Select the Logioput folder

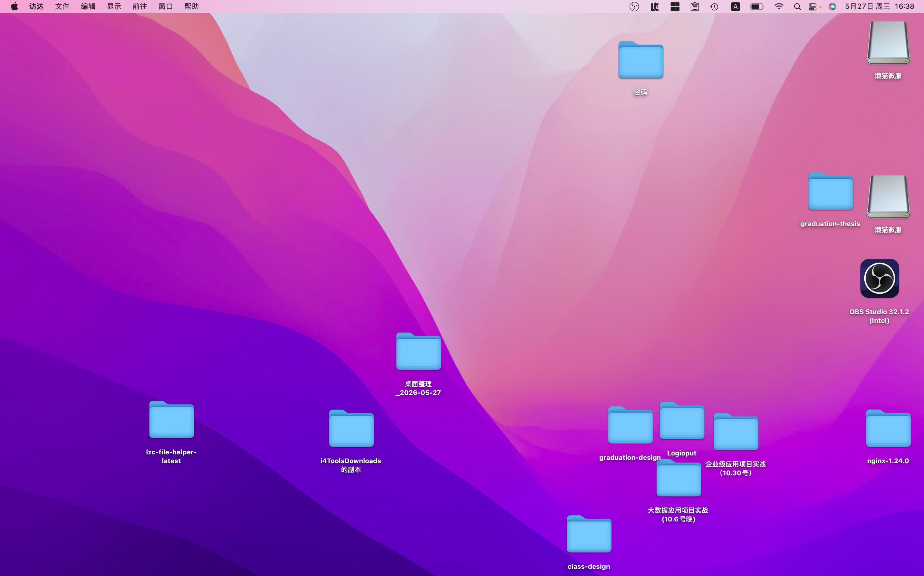[682, 421]
